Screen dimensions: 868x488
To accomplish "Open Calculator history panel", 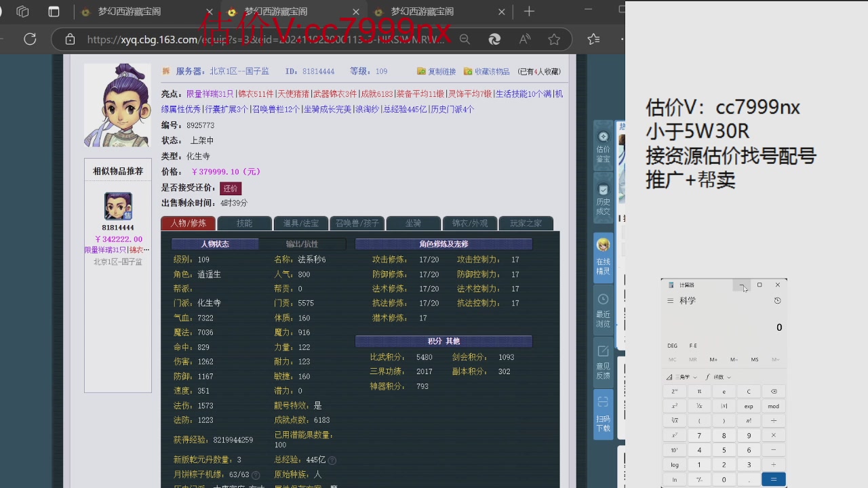I will 777,300.
